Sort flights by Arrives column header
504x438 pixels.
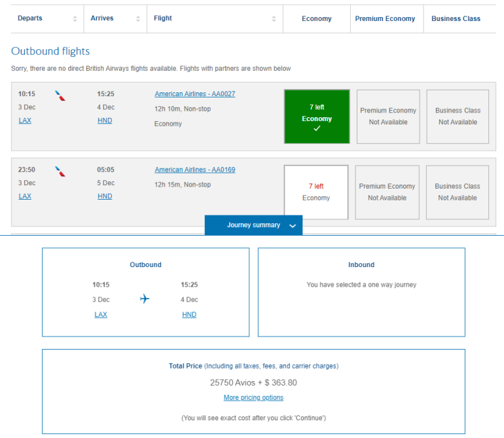click(x=101, y=19)
